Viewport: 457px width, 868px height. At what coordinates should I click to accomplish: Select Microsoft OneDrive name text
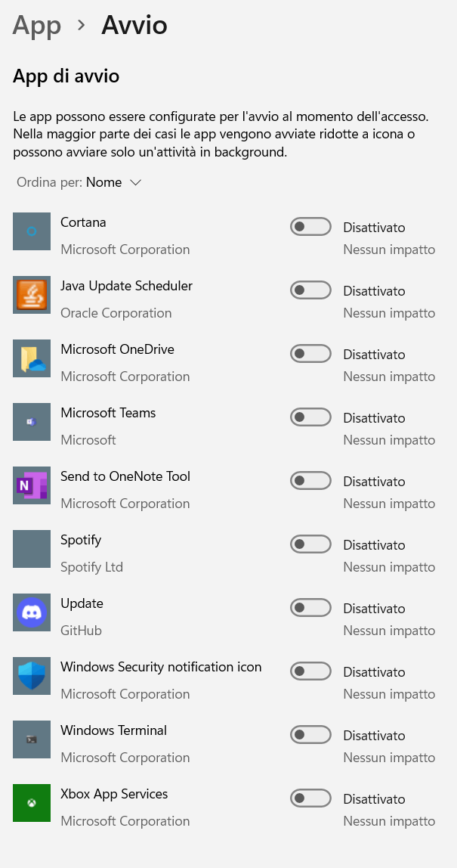pyautogui.click(x=117, y=349)
